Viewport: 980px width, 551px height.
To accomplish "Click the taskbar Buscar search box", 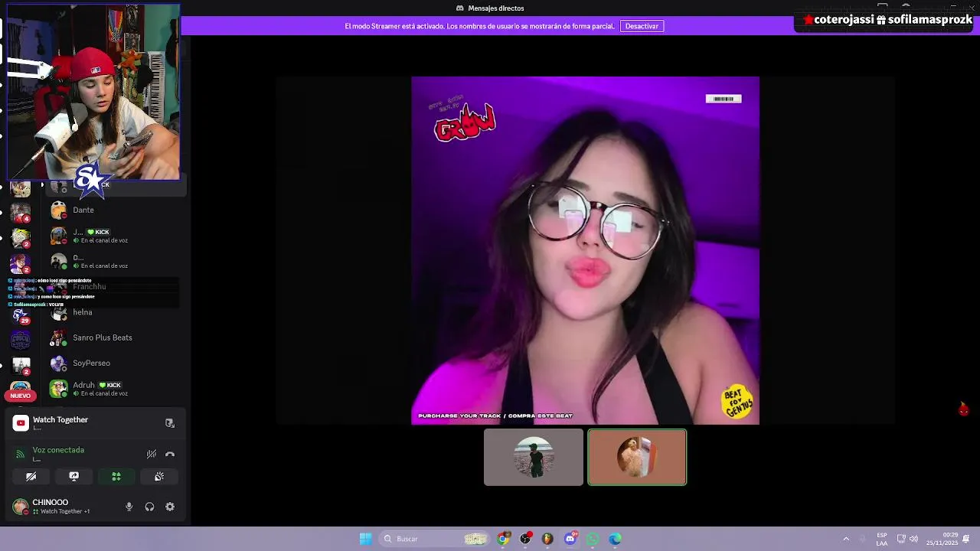I will (x=433, y=539).
